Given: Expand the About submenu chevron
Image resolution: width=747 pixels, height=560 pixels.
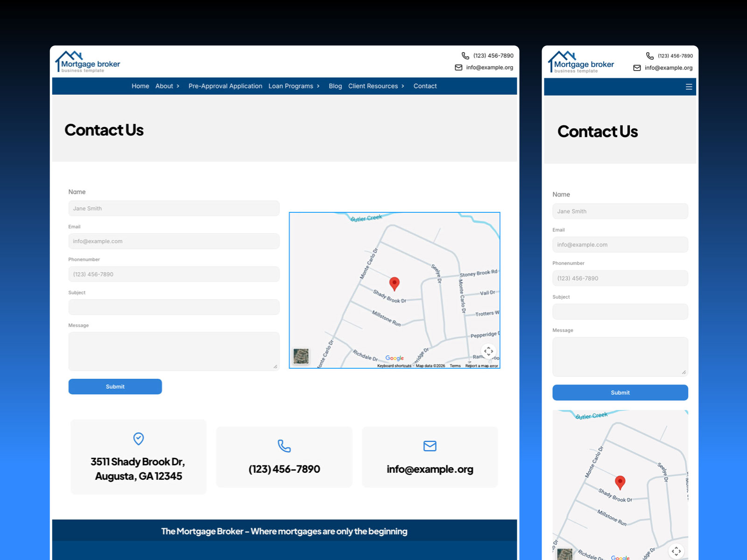Looking at the screenshot, I should point(178,86).
